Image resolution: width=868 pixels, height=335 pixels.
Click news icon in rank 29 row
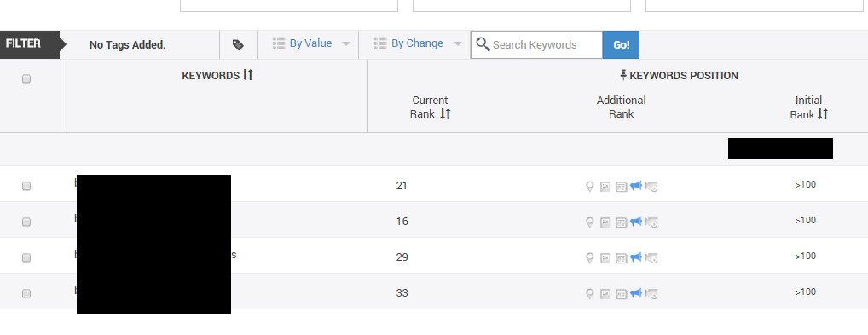[x=621, y=258]
